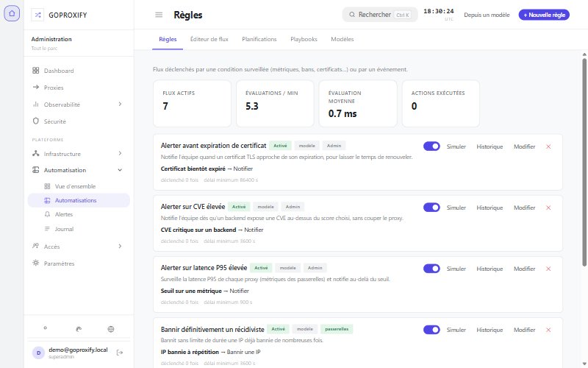Click the Accès users icon
The image size is (588, 368).
point(35,246)
